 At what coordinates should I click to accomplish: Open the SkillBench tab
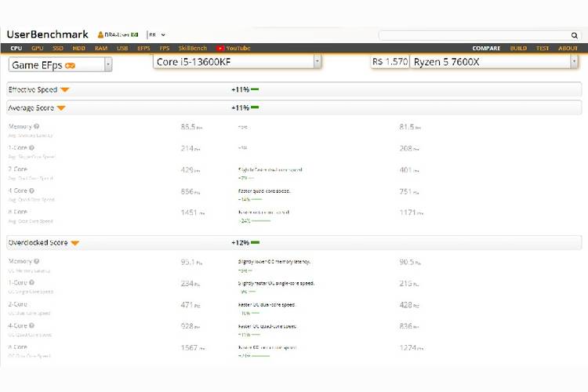[x=192, y=48]
